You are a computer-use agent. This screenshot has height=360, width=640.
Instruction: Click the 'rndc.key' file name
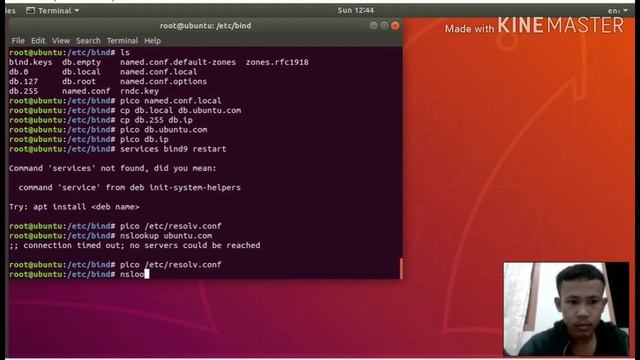[139, 91]
